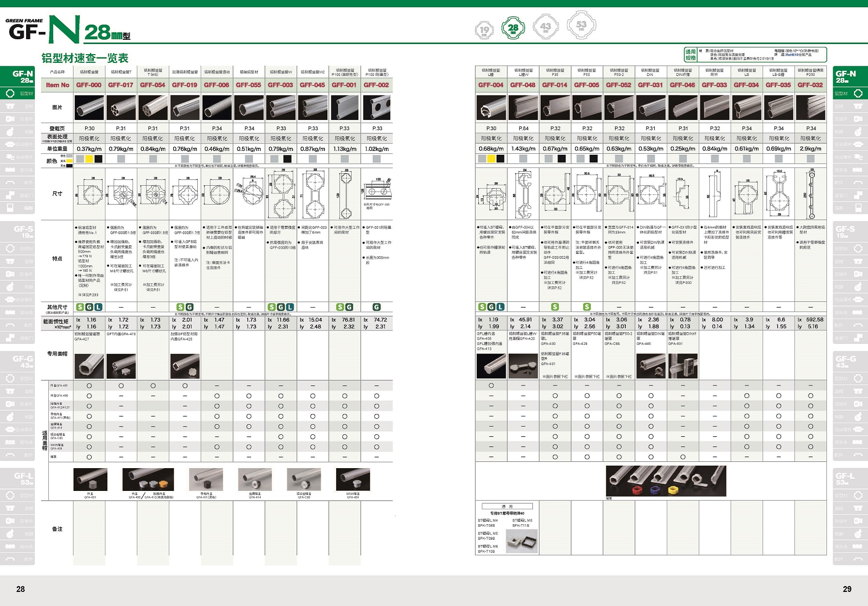Click item number GFF-055 header

249,85
